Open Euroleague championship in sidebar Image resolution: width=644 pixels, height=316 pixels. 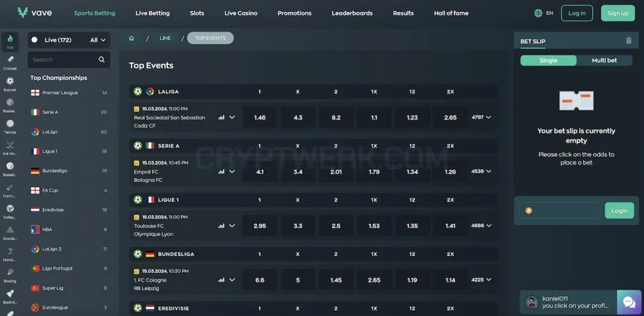pyautogui.click(x=69, y=308)
